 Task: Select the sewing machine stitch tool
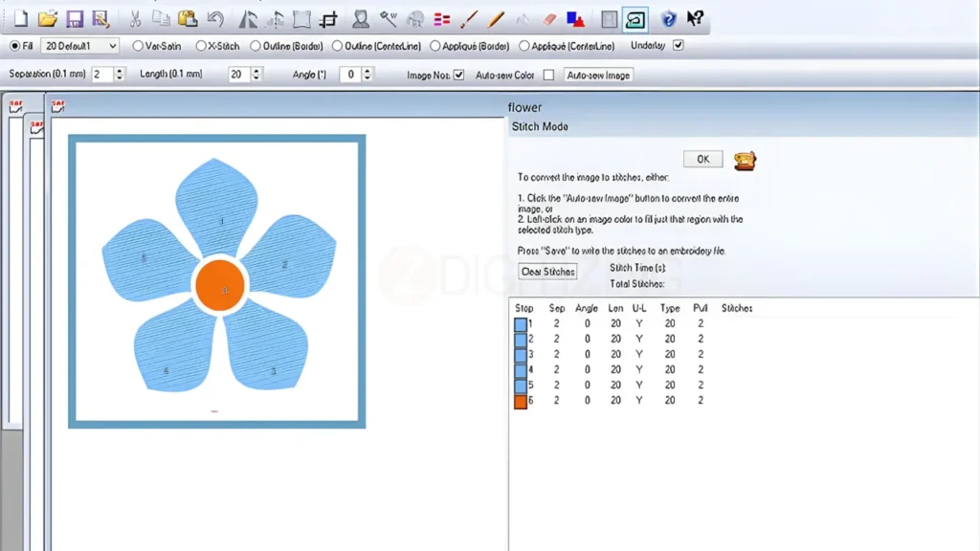637,19
